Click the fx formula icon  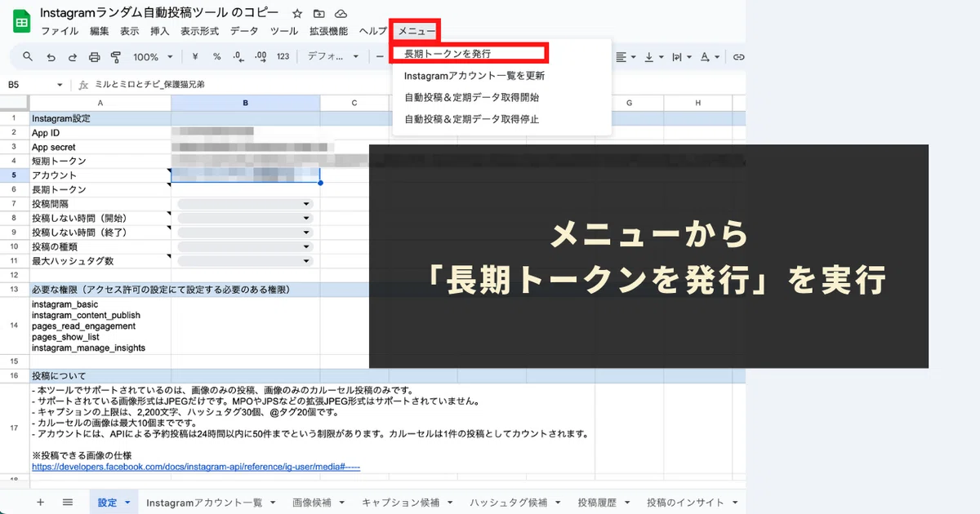pos(83,85)
